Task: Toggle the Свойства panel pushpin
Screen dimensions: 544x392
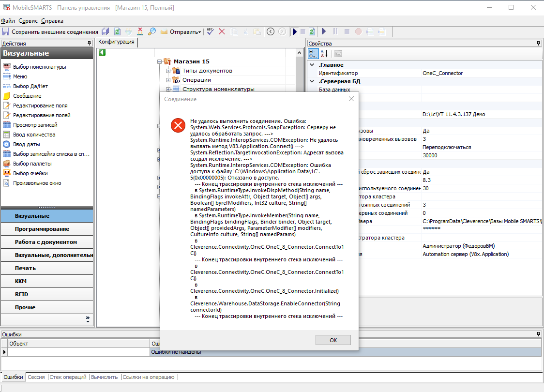Action: tap(539, 44)
